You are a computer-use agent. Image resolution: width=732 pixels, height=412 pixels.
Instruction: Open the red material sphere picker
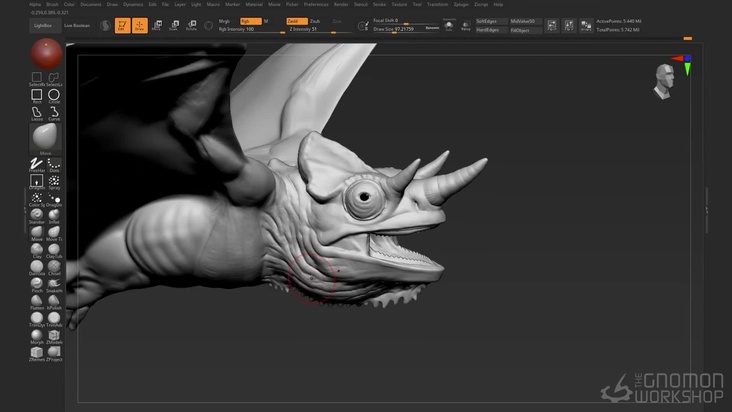[45, 54]
